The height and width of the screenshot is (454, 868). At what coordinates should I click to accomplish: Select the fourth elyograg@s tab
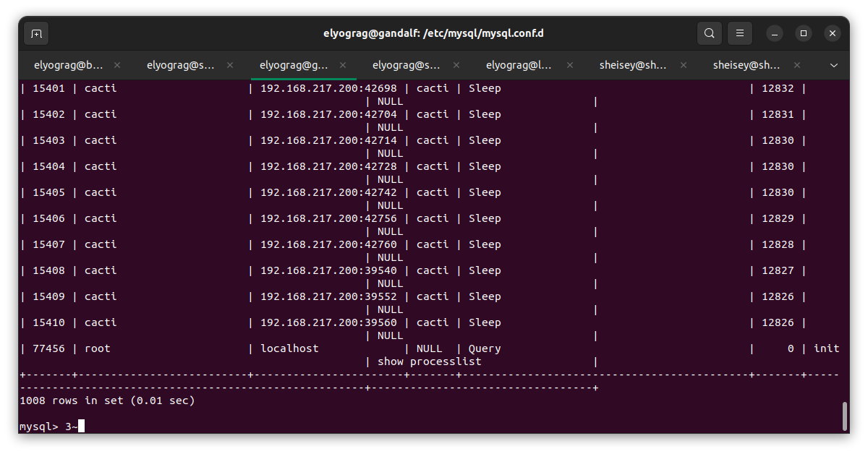pyautogui.click(x=407, y=64)
